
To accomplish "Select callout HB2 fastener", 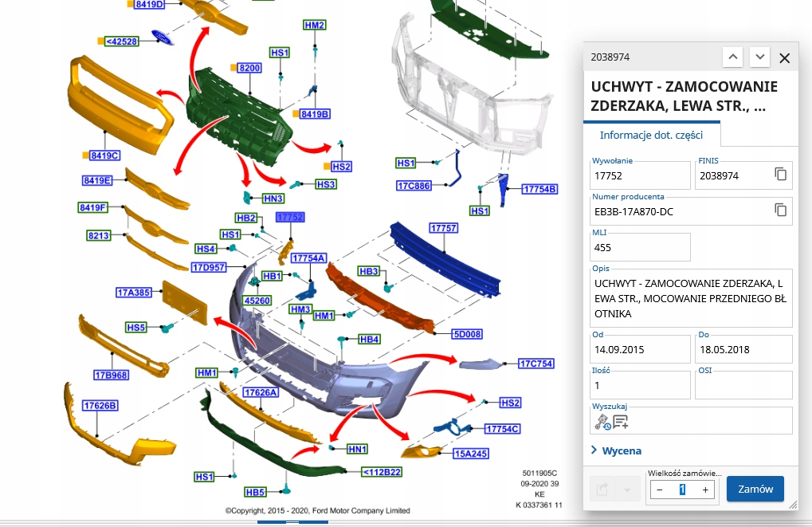I will 246,218.
